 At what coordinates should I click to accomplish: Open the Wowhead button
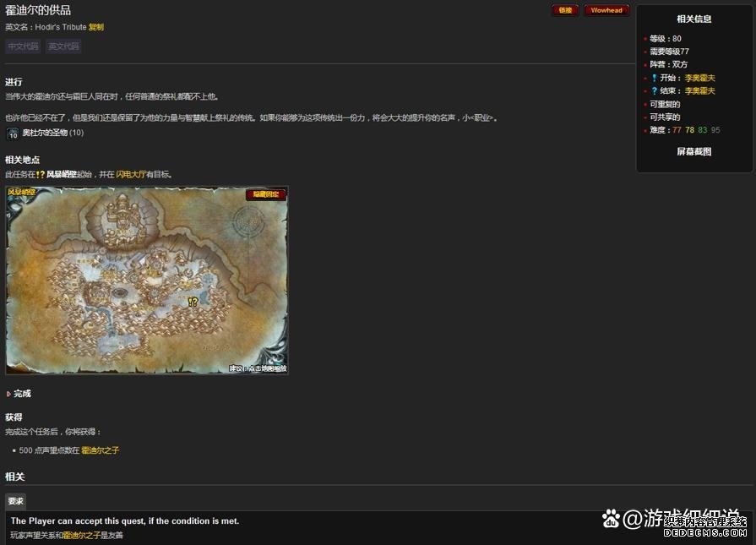point(606,10)
